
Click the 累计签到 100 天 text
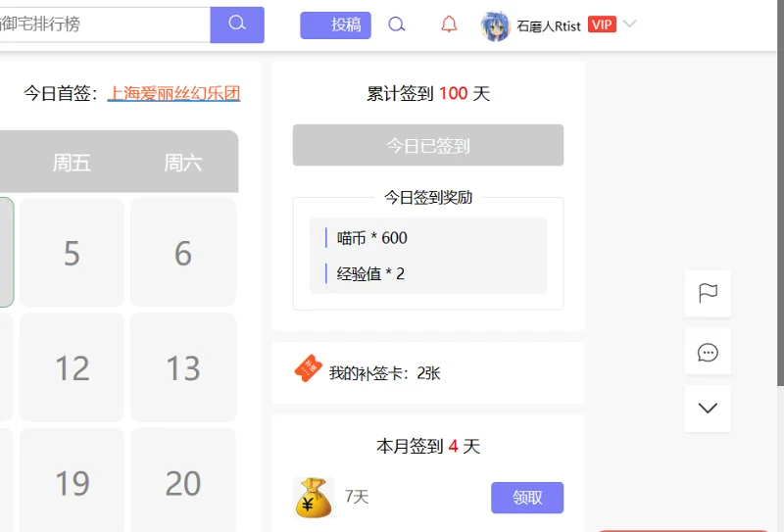click(x=428, y=93)
